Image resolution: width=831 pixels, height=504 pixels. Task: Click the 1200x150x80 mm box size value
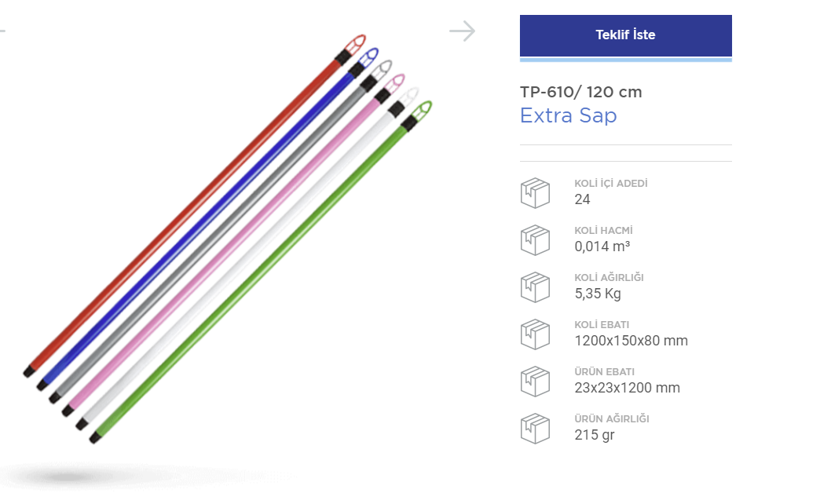point(631,341)
